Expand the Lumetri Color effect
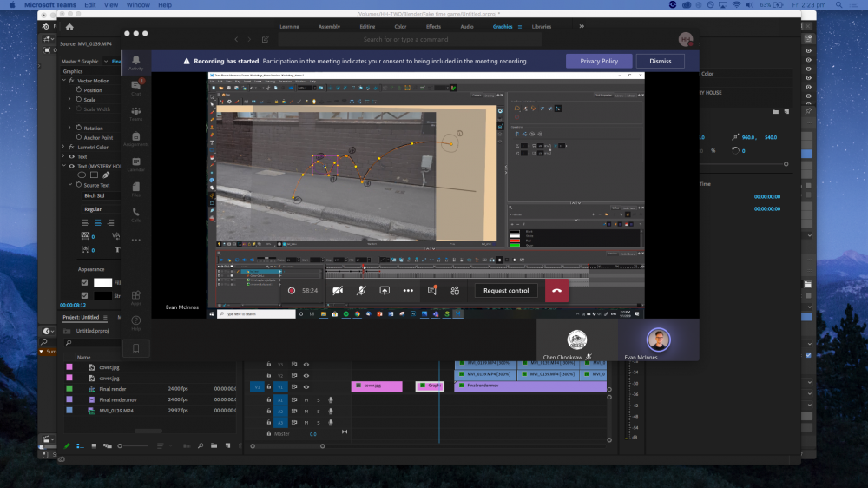Image resolution: width=868 pixels, height=488 pixels. tap(63, 147)
